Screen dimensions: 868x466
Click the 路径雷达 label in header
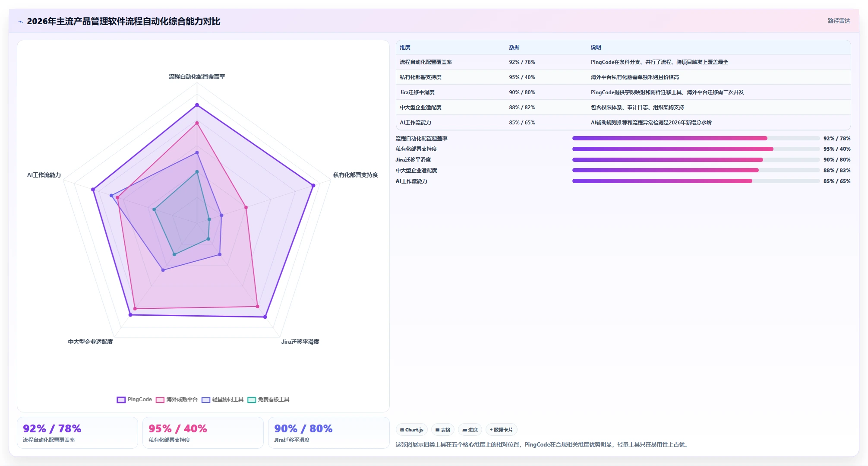(x=839, y=21)
